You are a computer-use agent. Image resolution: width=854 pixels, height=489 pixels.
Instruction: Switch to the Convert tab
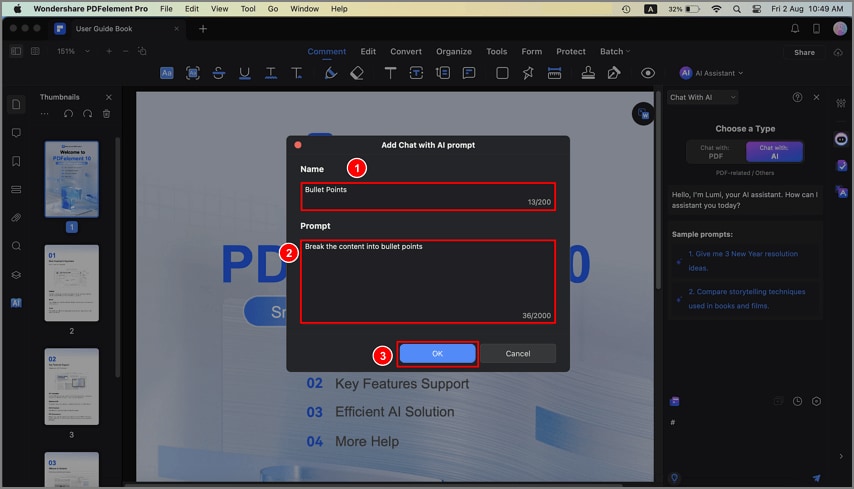(x=406, y=51)
